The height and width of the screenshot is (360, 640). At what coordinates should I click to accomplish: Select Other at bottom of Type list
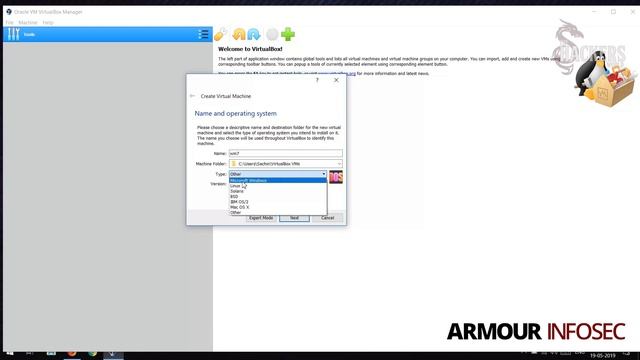[x=278, y=212]
